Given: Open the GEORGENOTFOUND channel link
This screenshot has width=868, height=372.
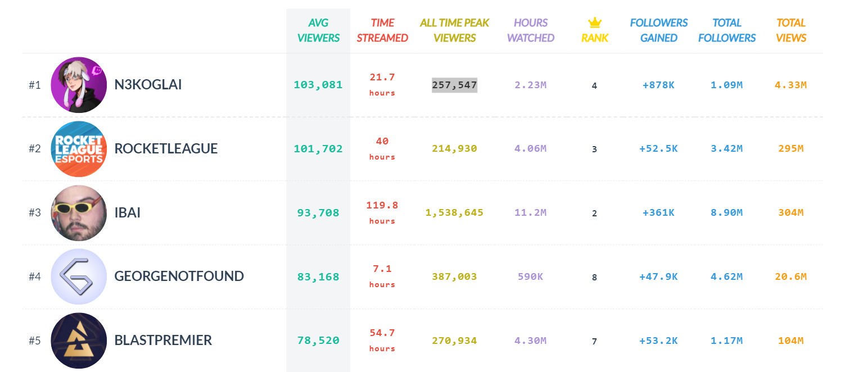Looking at the screenshot, I should pos(179,276).
